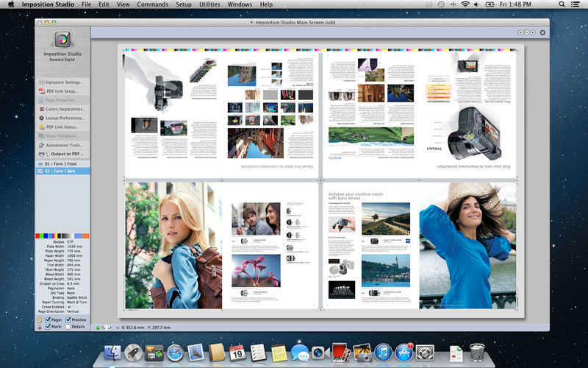The width and height of the screenshot is (588, 368).
Task: Open Signature Settings from the sidebar
Action: (x=64, y=82)
